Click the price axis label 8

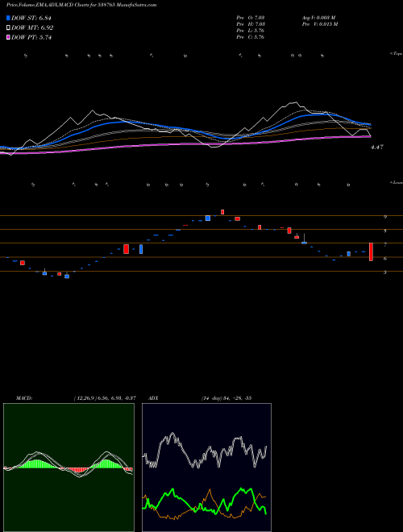(x=385, y=231)
